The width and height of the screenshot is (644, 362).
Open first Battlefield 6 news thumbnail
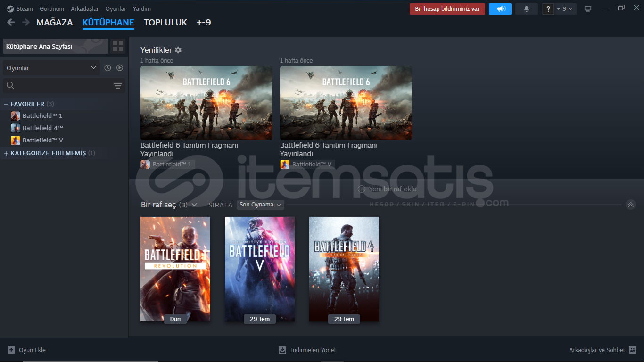pos(206,102)
